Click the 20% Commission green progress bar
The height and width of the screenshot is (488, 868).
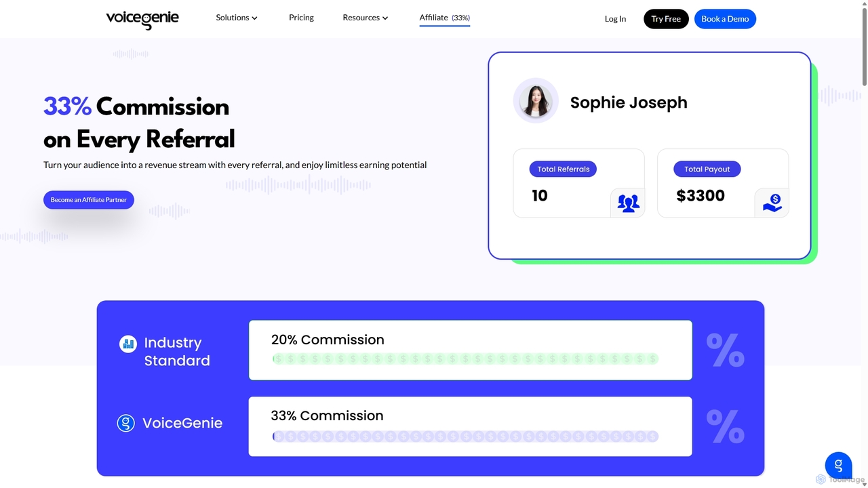(465, 359)
